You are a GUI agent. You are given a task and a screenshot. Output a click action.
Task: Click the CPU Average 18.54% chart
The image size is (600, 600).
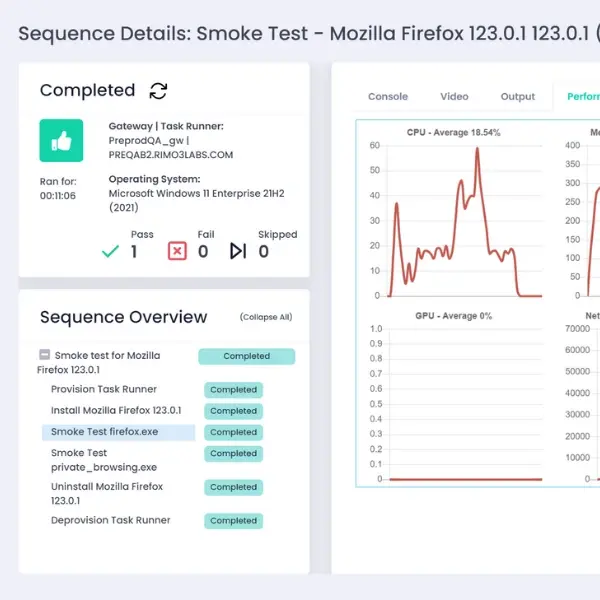[x=455, y=214]
